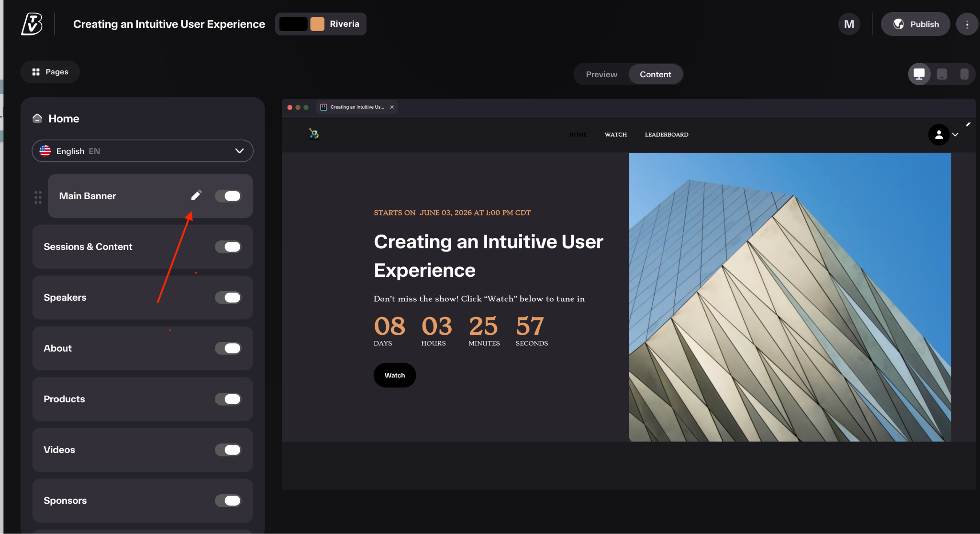Switch to the Preview tab
This screenshot has width=980, height=534.
[601, 74]
